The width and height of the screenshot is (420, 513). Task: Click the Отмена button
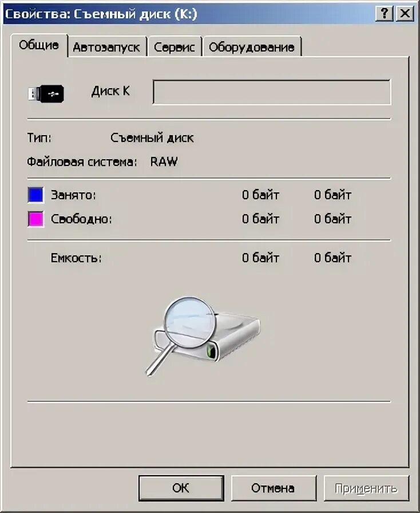click(274, 488)
